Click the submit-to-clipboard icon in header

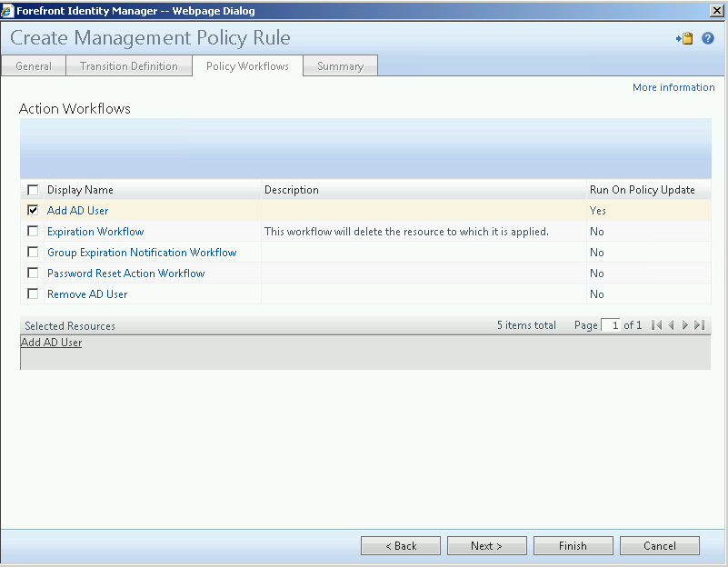click(x=684, y=38)
